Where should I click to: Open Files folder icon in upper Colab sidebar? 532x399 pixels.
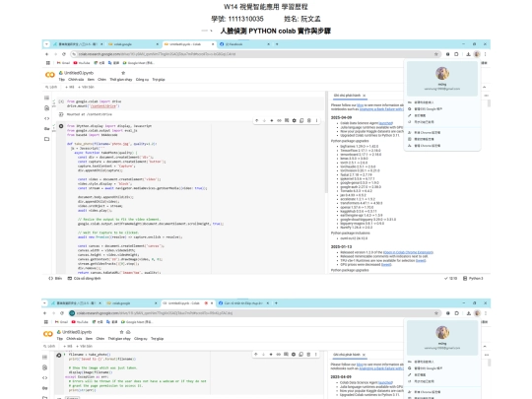[47, 139]
